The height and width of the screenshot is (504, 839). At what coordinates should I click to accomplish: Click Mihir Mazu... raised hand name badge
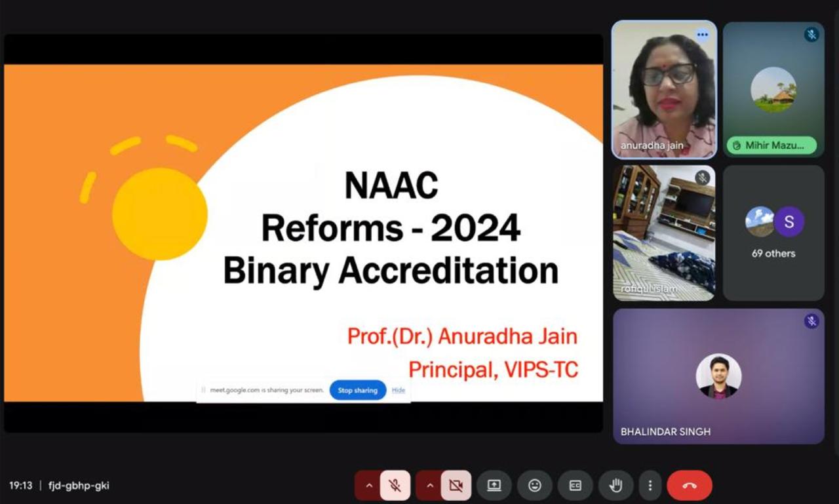pyautogui.click(x=771, y=145)
